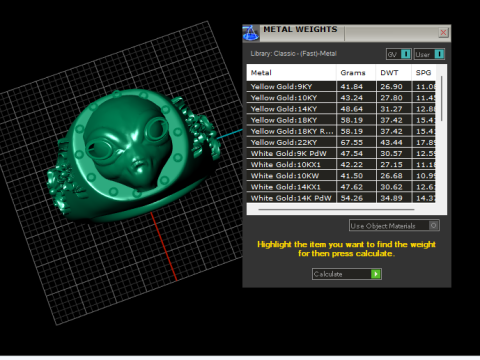Select the White Gold:10KX1 row
Screen dimensions: 480x360
(x=341, y=165)
